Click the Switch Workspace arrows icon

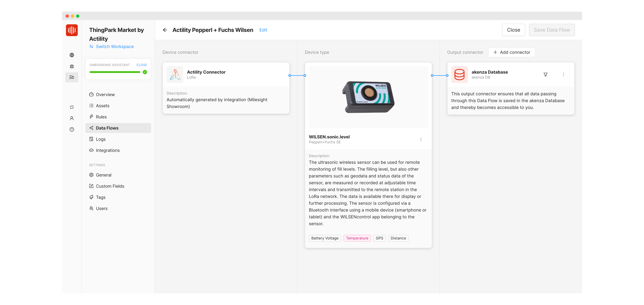point(91,46)
